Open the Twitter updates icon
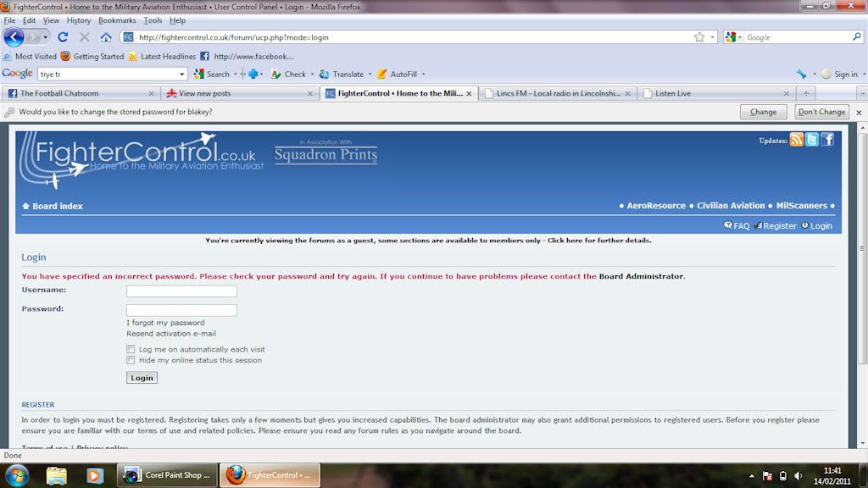This screenshot has height=488, width=868. pos(811,140)
